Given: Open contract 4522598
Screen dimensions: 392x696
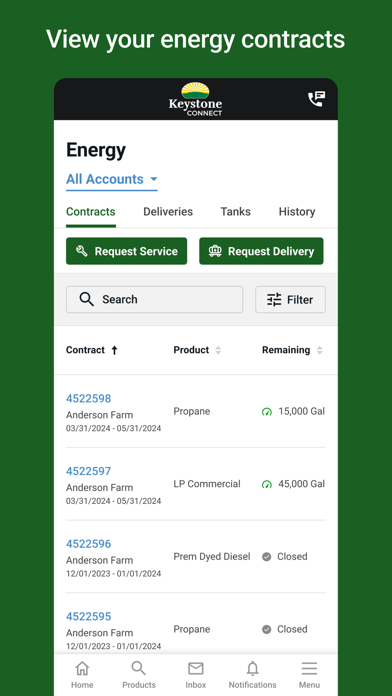Looking at the screenshot, I should (x=88, y=398).
